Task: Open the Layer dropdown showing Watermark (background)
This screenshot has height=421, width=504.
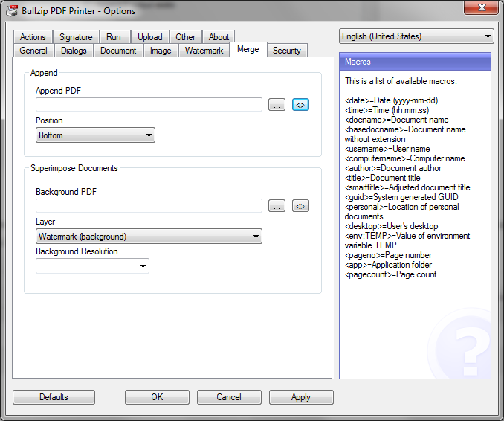Action: (x=149, y=237)
